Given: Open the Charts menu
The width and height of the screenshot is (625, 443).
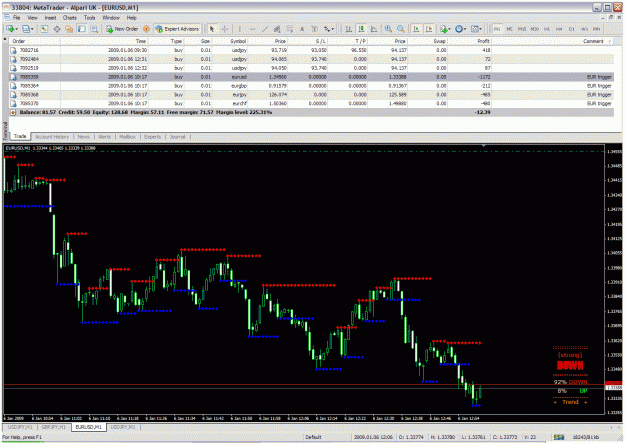Looking at the screenshot, I should [x=69, y=18].
